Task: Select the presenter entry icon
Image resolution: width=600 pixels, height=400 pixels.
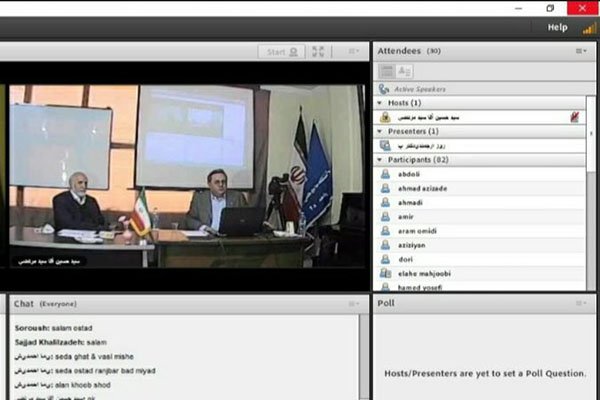Action: point(385,145)
